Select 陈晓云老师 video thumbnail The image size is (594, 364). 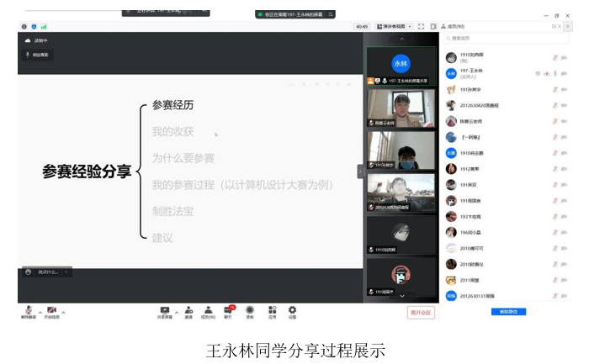(x=401, y=108)
